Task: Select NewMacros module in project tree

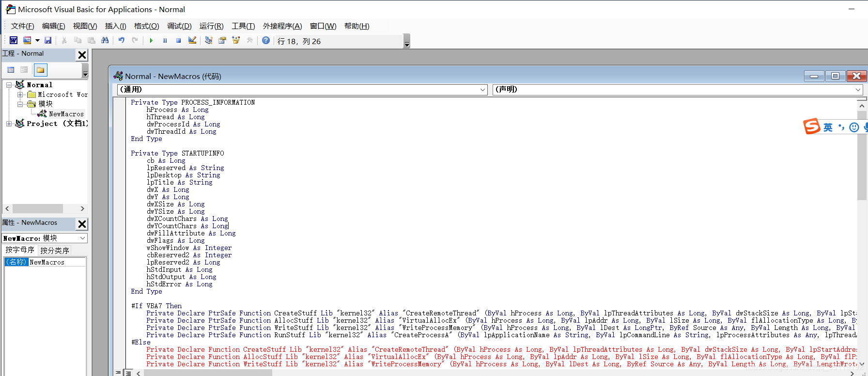Action: pyautogui.click(x=66, y=114)
